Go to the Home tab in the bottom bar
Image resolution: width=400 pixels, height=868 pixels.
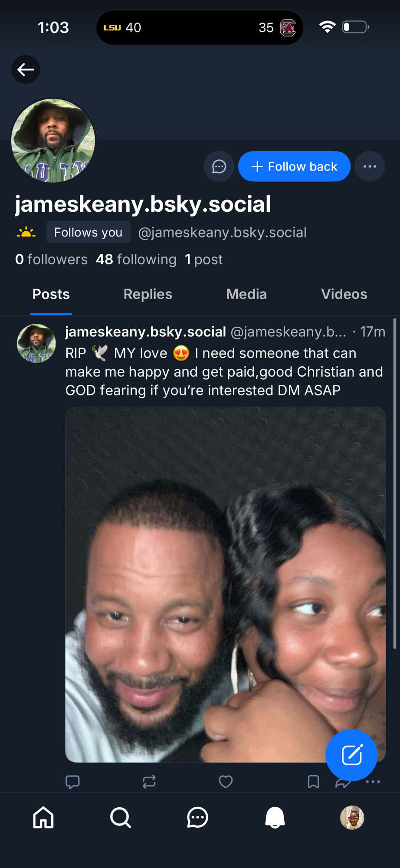44,818
